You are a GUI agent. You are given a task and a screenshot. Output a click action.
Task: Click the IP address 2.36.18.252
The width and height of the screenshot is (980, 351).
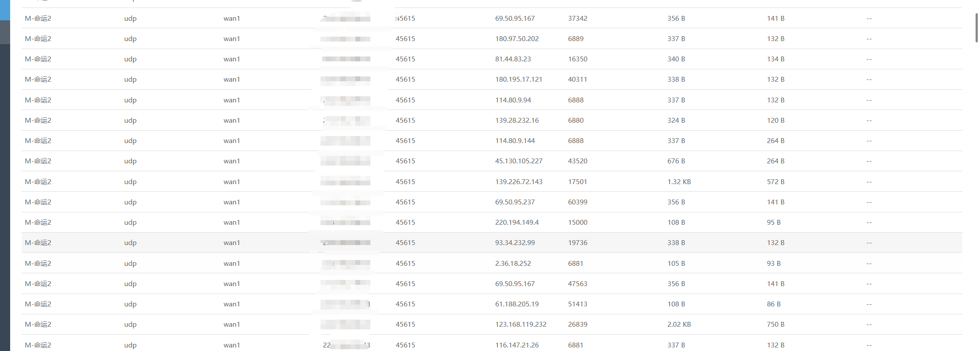[513, 264]
